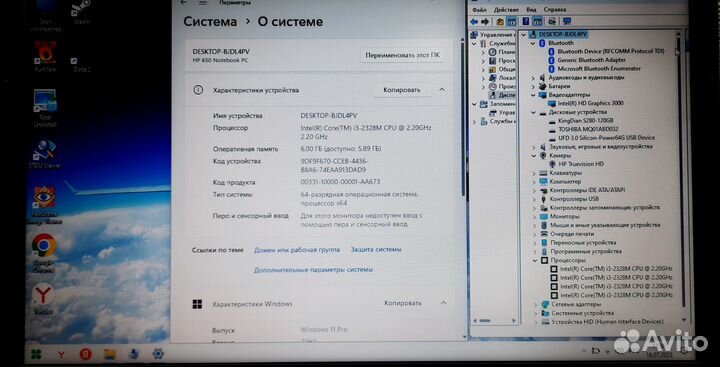Screen dimensions: 720x367
Task: Click the red Yandex icon on taskbar
Action: tap(85, 354)
